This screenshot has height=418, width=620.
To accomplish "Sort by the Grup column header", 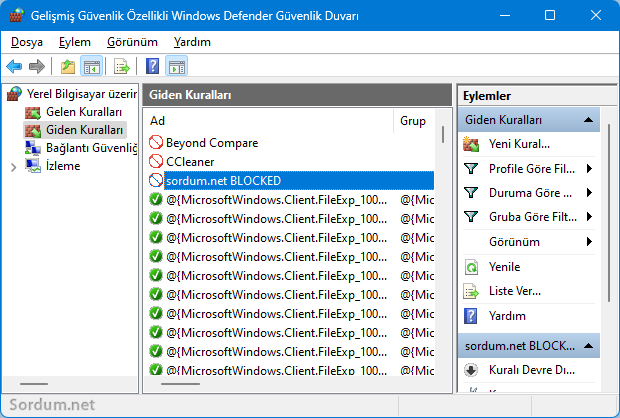I will (x=413, y=121).
